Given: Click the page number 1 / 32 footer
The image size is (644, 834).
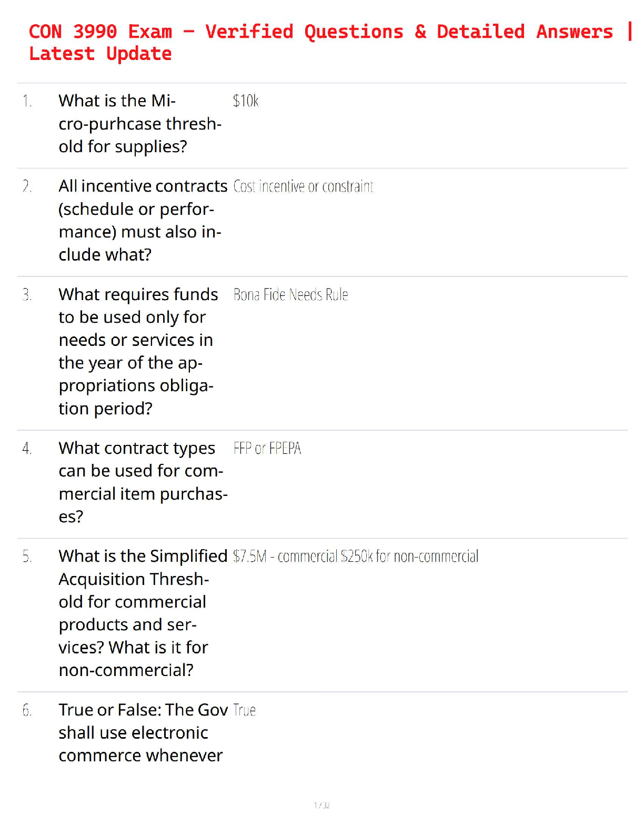Looking at the screenshot, I should coord(322,805).
